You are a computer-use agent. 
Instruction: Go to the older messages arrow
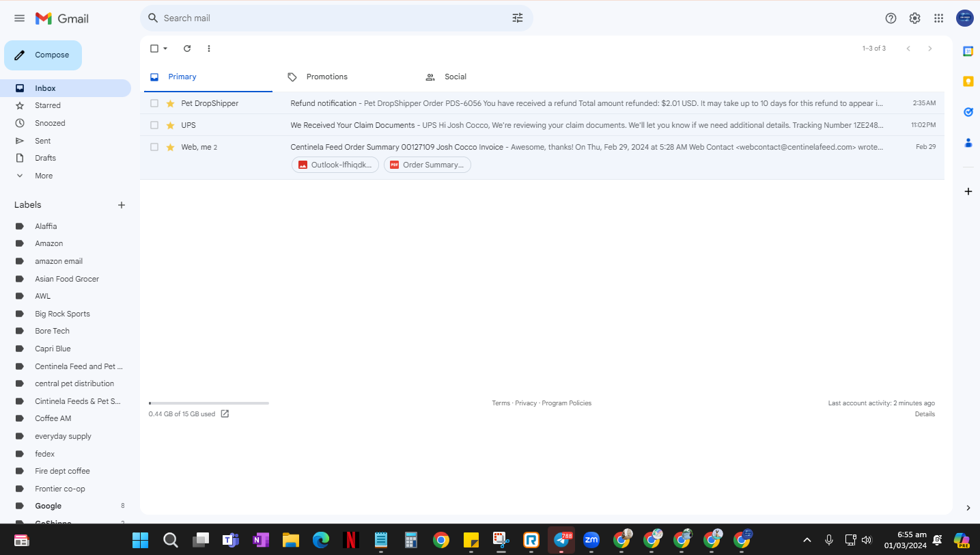click(x=929, y=49)
